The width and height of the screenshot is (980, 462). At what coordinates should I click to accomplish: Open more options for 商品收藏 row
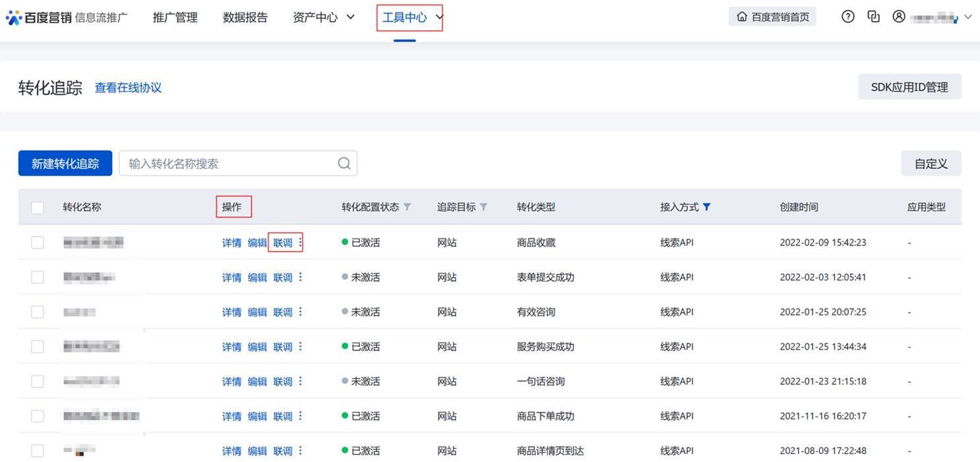301,243
